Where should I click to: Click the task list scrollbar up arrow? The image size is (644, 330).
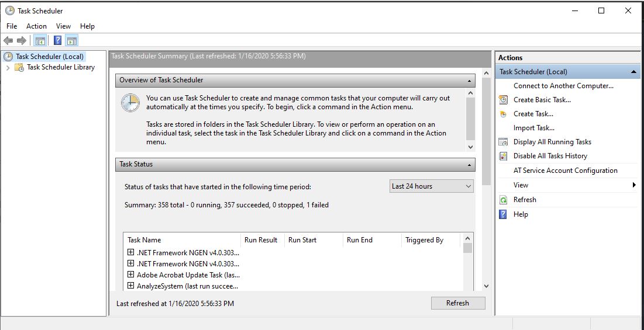(468, 238)
